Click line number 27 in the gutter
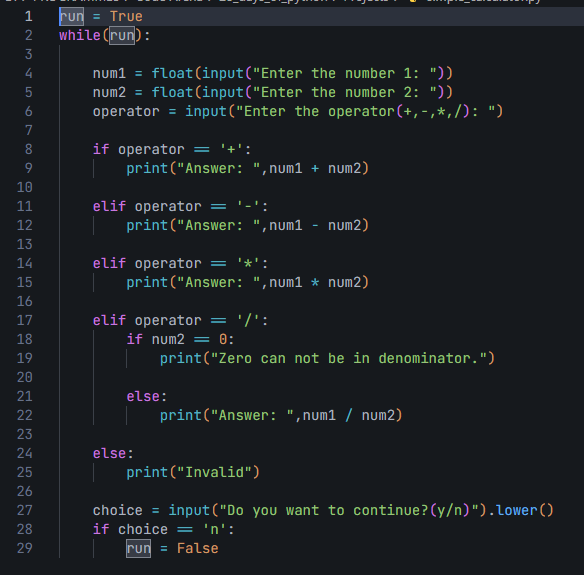Screen dimensions: 584x575 tap(25, 510)
